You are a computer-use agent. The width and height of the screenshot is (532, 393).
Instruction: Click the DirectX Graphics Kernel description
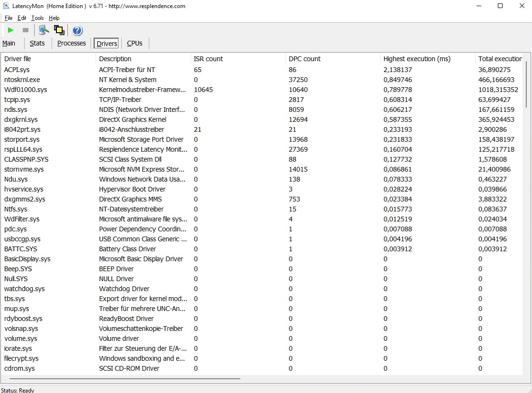[133, 119]
